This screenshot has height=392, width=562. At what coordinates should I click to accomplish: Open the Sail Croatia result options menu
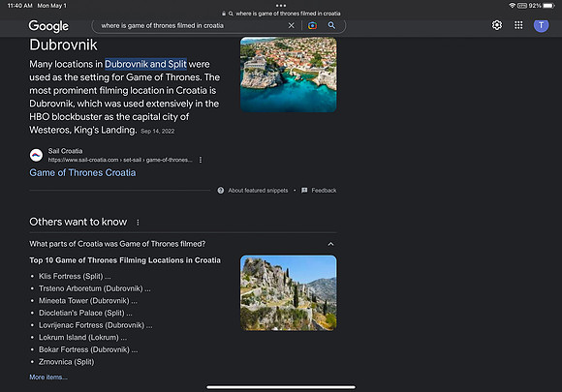tap(201, 160)
